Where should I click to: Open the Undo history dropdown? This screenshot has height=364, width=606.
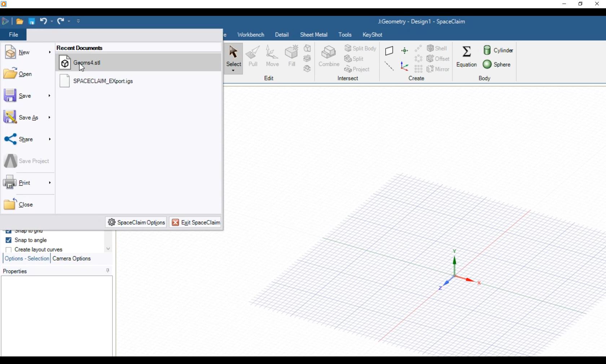click(52, 21)
